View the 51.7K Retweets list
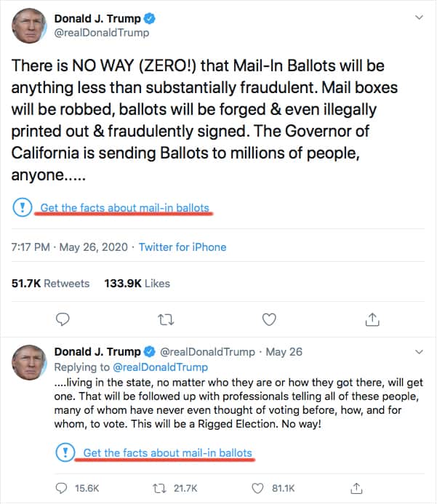437x504 pixels. 51,283
